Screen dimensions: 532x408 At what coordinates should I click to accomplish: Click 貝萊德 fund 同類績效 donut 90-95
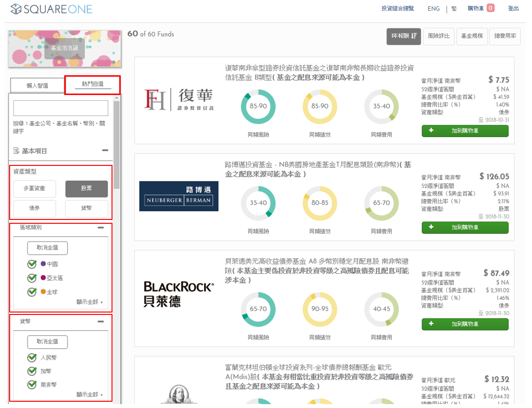pos(320,309)
